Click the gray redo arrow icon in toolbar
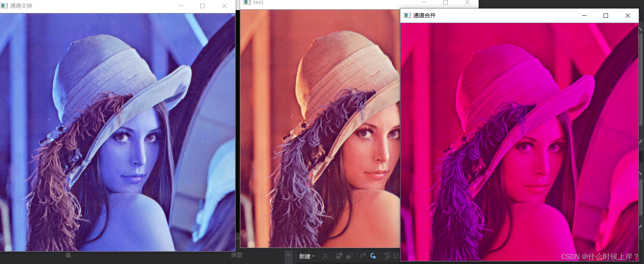644x264 pixels. tap(363, 256)
